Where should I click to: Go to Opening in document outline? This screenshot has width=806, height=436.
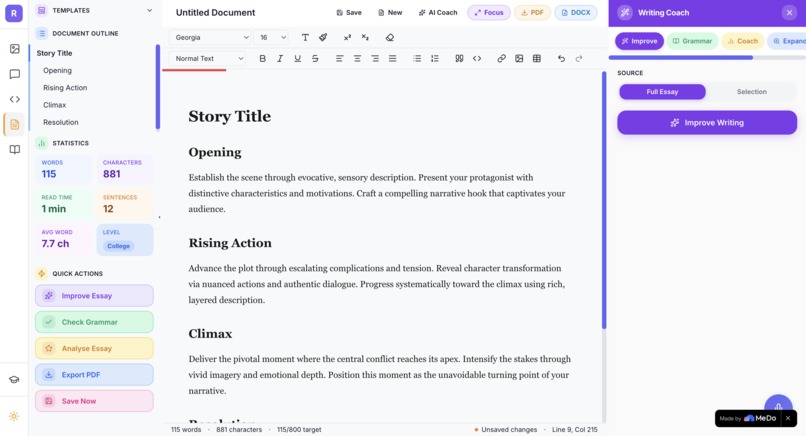pyautogui.click(x=58, y=70)
